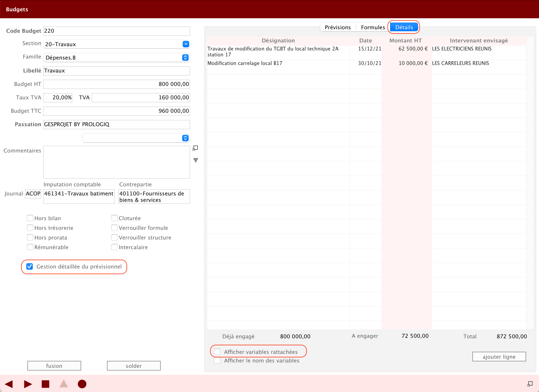Click the Imputation comptable field 461341

(x=79, y=197)
